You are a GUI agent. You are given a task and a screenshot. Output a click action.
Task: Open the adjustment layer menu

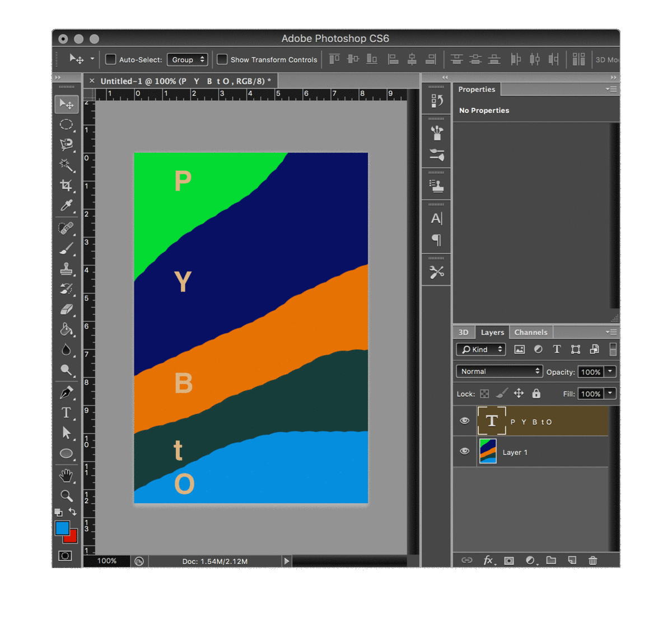531,560
